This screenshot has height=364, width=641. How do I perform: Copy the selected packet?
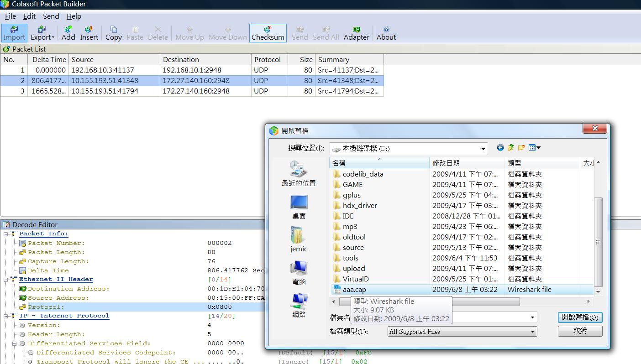coord(113,32)
